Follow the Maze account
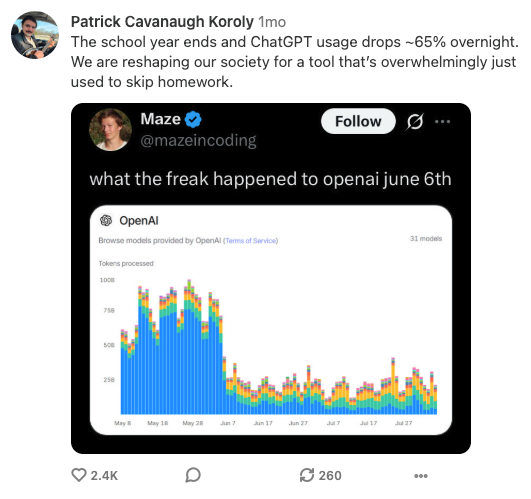 [358, 121]
